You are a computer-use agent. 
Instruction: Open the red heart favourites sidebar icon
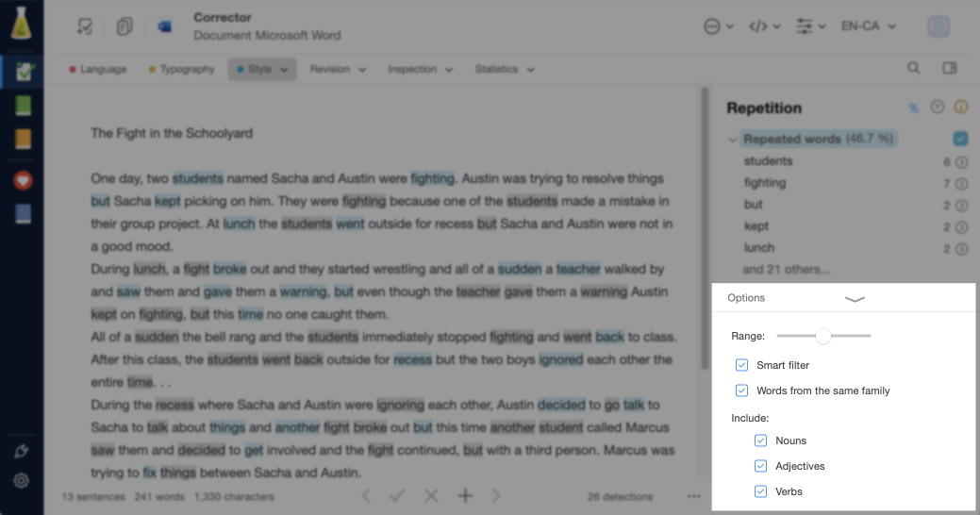(x=24, y=180)
